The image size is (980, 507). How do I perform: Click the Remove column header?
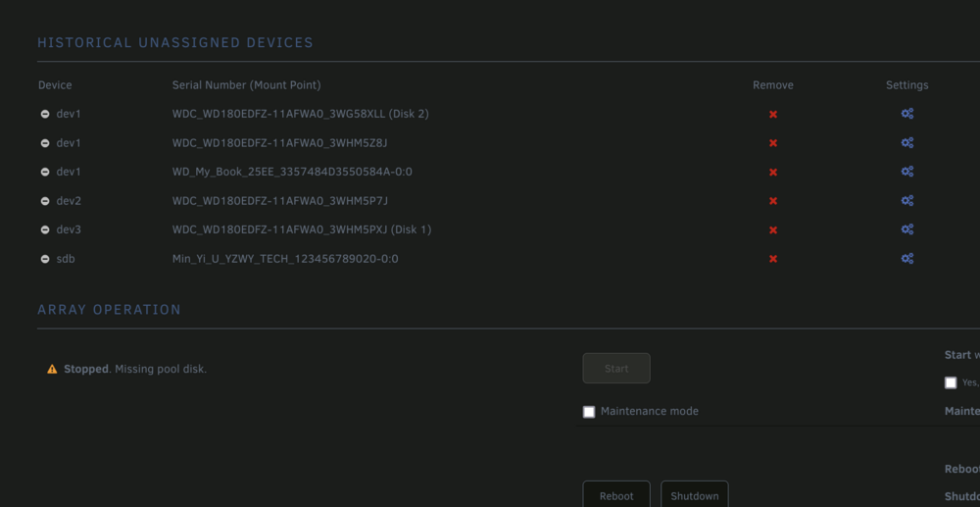773,85
